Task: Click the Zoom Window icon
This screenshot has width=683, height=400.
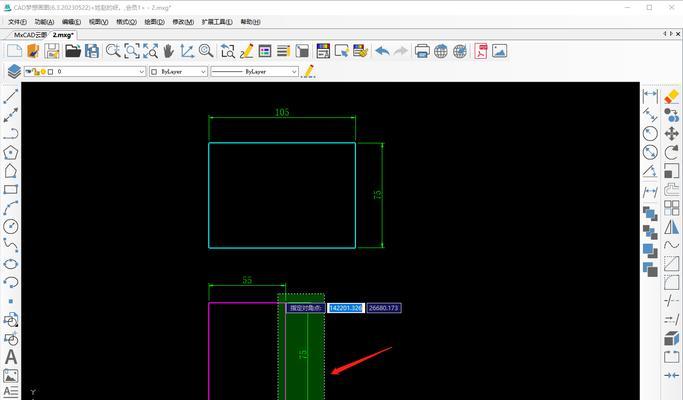Action: click(x=132, y=51)
